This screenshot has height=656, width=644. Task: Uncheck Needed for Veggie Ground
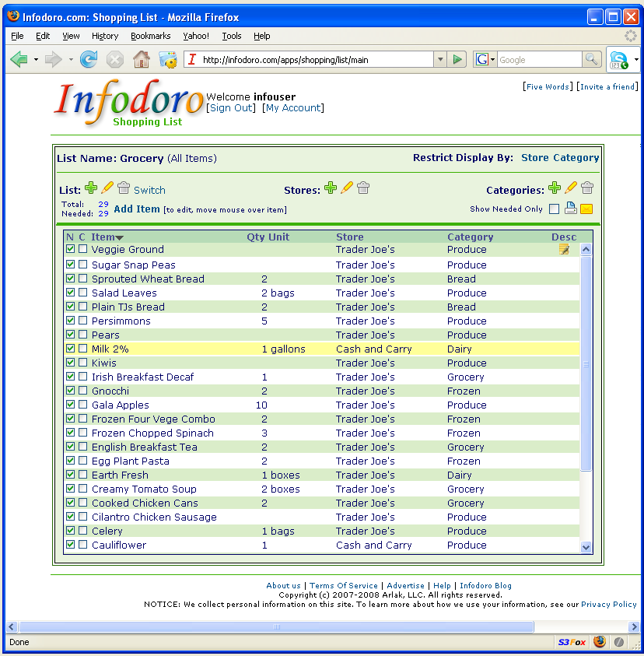tap(70, 249)
